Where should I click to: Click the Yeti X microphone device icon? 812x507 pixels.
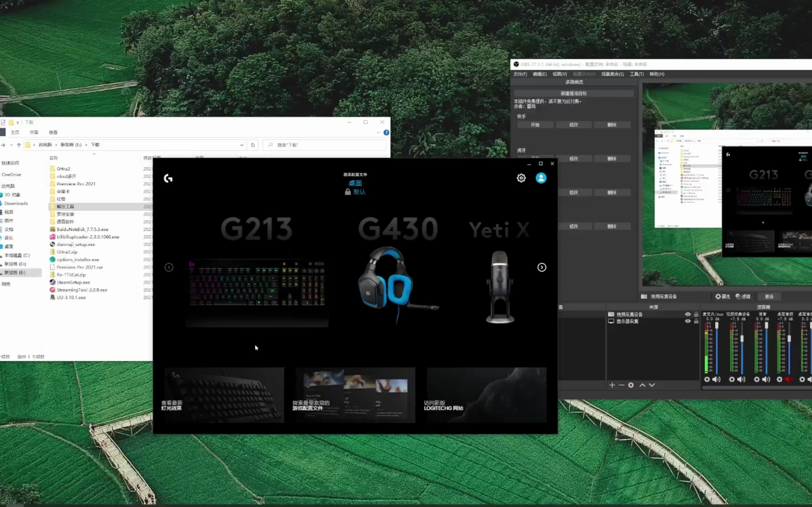coord(500,286)
